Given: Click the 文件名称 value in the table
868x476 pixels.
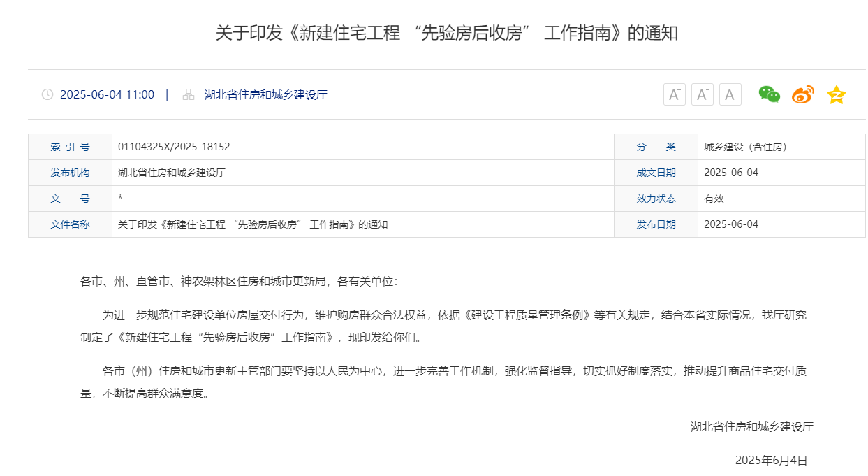Looking at the screenshot, I should click(252, 224).
